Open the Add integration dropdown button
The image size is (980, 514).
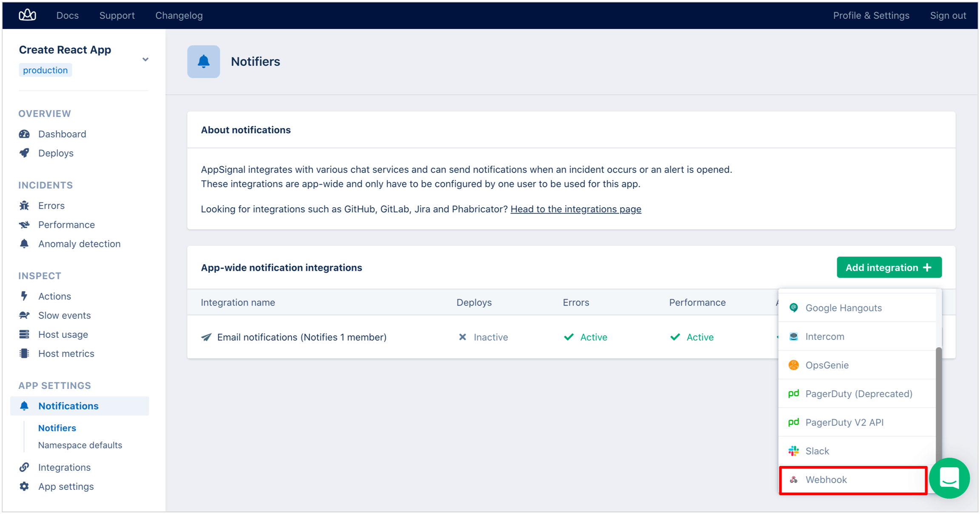coord(889,268)
